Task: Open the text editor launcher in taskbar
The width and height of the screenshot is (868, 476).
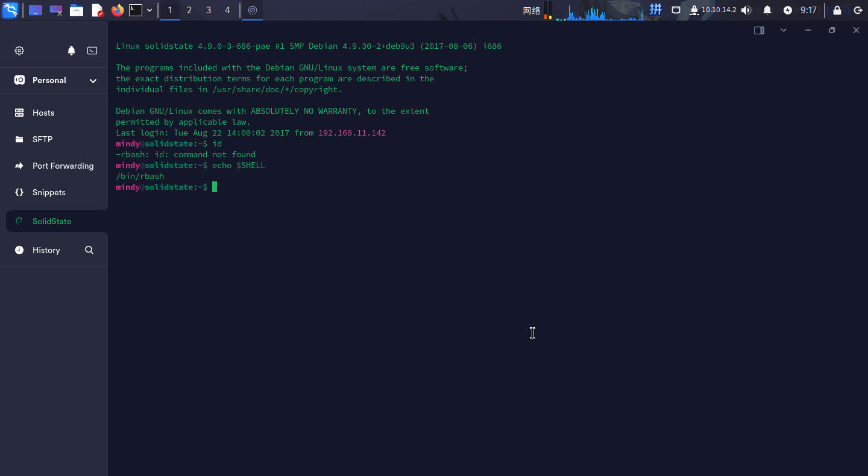Action: [97, 10]
